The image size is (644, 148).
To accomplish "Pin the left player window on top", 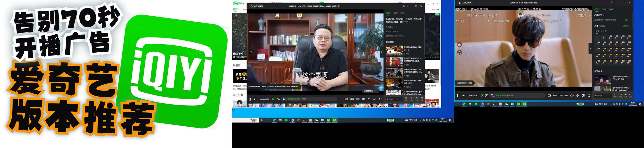I will [404, 6].
